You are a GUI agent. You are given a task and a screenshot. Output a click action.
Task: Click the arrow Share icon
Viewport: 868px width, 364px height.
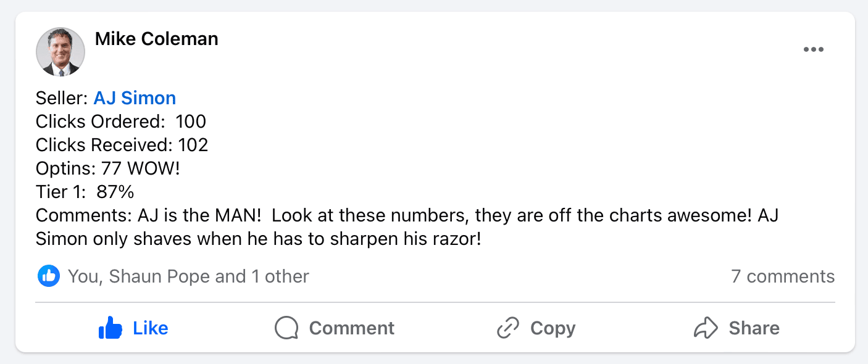[x=705, y=328]
